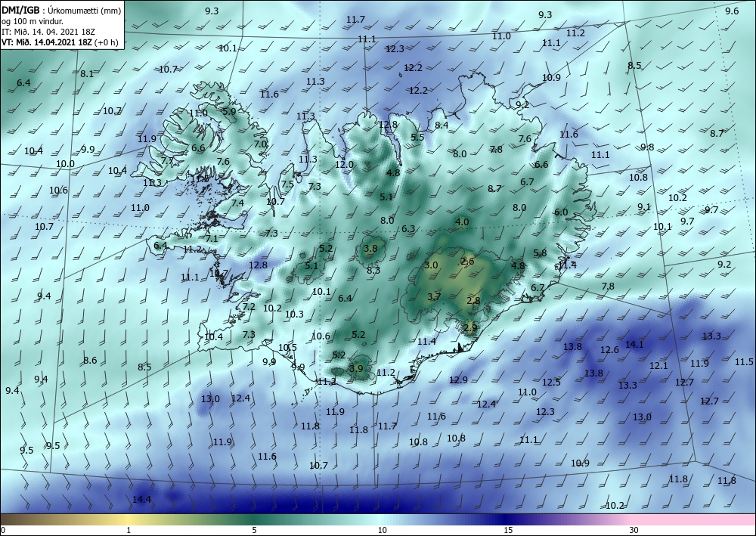Click the map value 7.1
This screenshot has width=756, height=536.
point(212,238)
